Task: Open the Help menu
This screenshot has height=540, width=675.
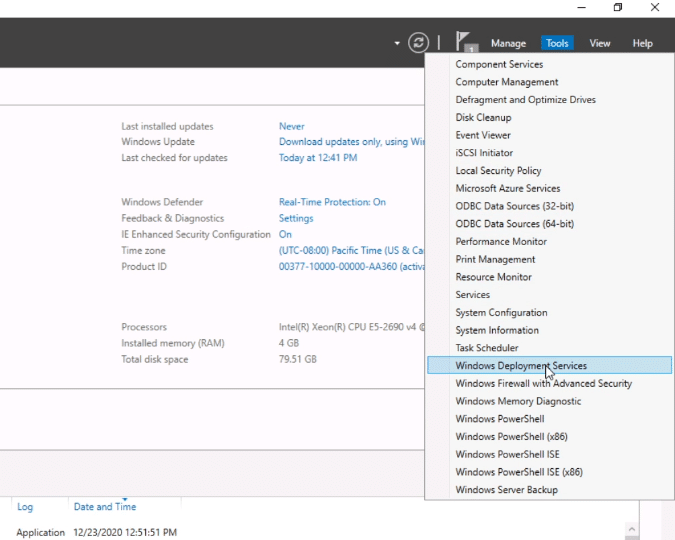Action: (x=642, y=43)
